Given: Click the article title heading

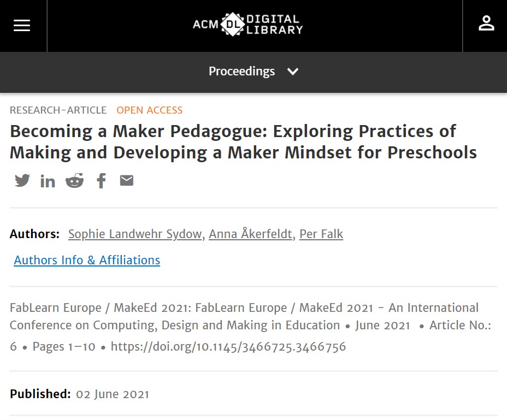Looking at the screenshot, I should pyautogui.click(x=243, y=141).
